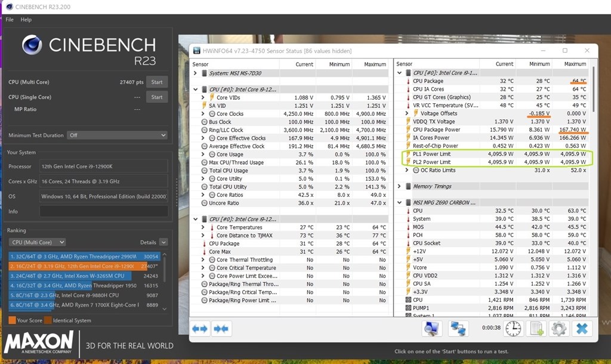
Task: Open the Minimum Test Duration dropdown
Action: pos(118,135)
